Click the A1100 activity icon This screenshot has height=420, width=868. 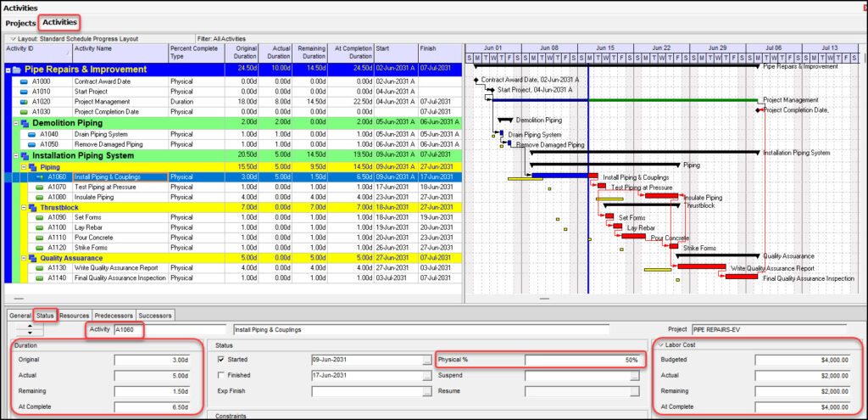click(39, 227)
